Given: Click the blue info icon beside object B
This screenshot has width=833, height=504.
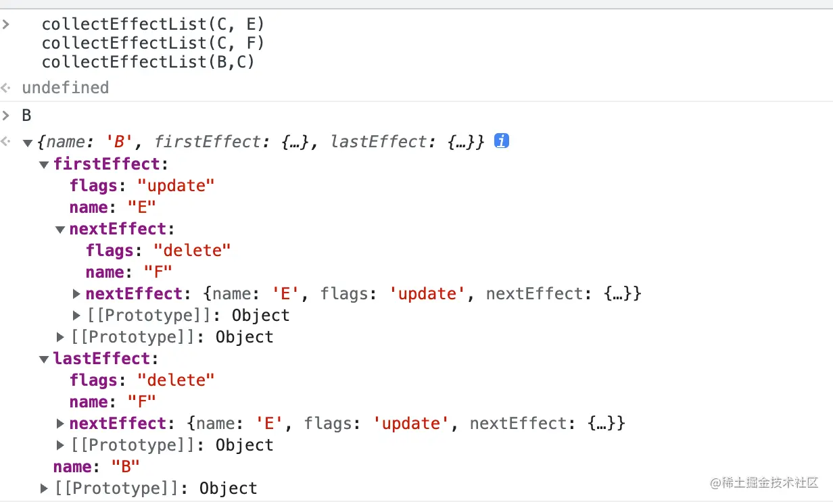Looking at the screenshot, I should (501, 141).
